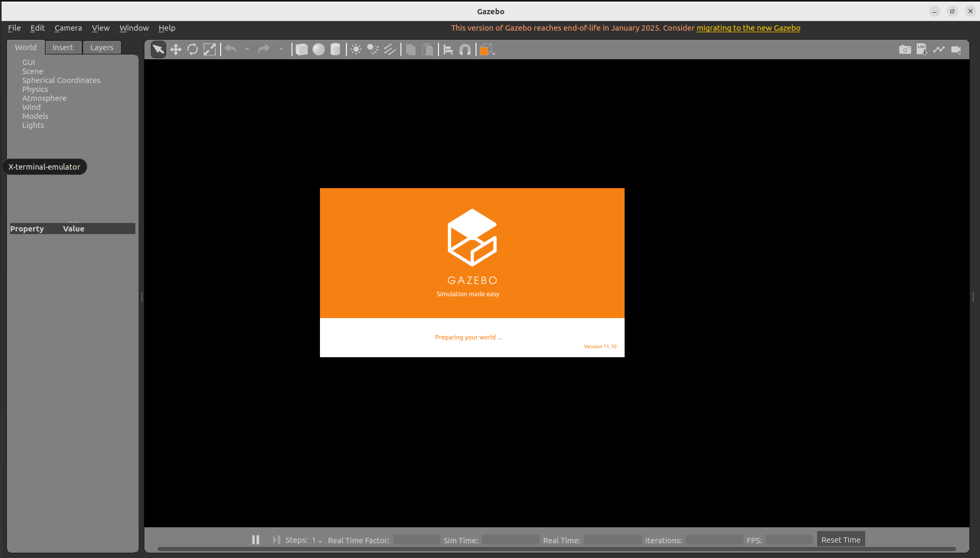This screenshot has width=980, height=558.
Task: Select Physics in the world tree
Action: click(35, 89)
